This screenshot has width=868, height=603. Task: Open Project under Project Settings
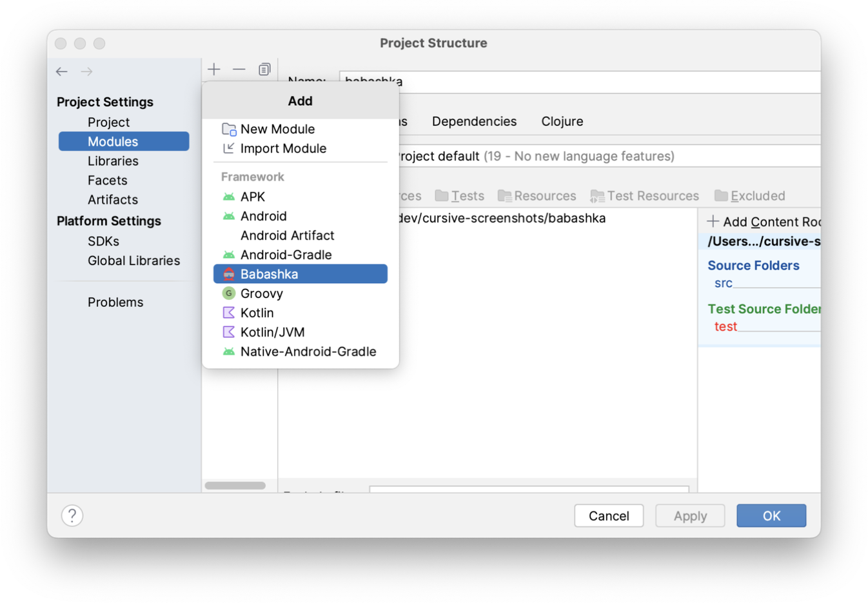click(108, 122)
